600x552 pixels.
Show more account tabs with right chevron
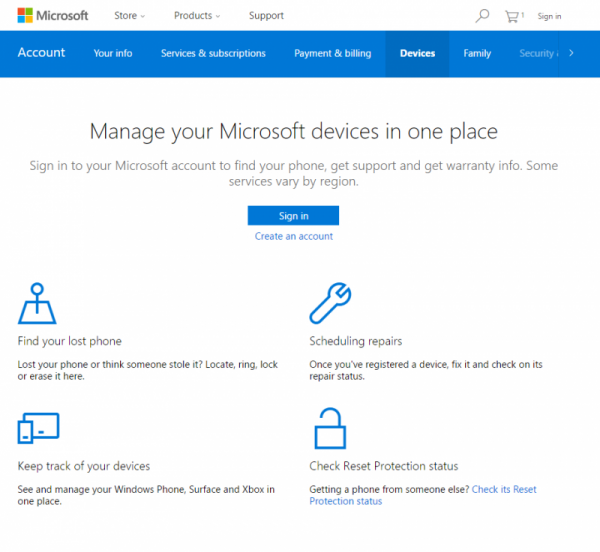[571, 53]
